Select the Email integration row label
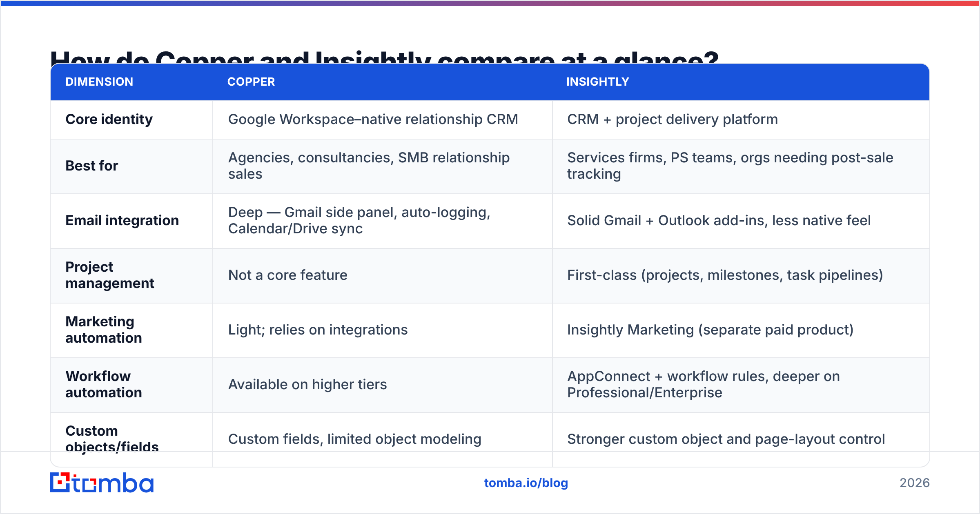The height and width of the screenshot is (514, 980). pyautogui.click(x=122, y=220)
